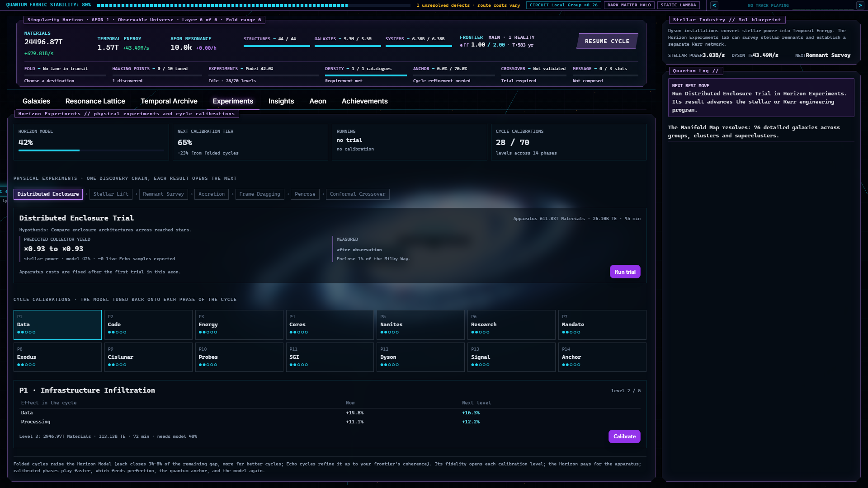Click the Resume Cycle button
This screenshot has width=868, height=488.
pyautogui.click(x=607, y=41)
